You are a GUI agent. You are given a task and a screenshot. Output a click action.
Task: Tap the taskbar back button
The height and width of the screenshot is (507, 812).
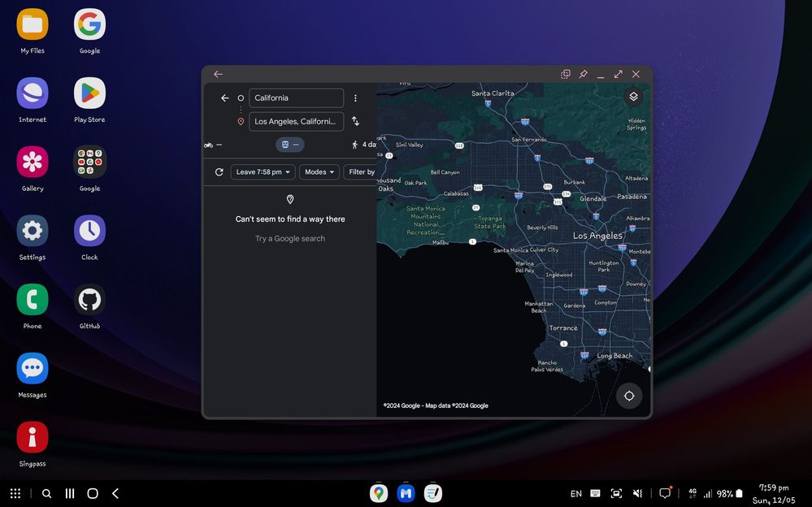[115, 493]
